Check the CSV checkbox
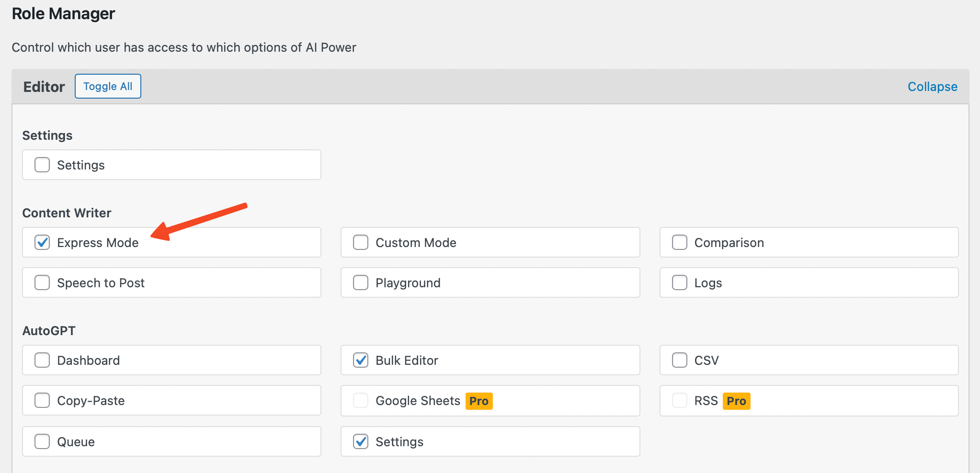This screenshot has width=980, height=473. pos(680,360)
